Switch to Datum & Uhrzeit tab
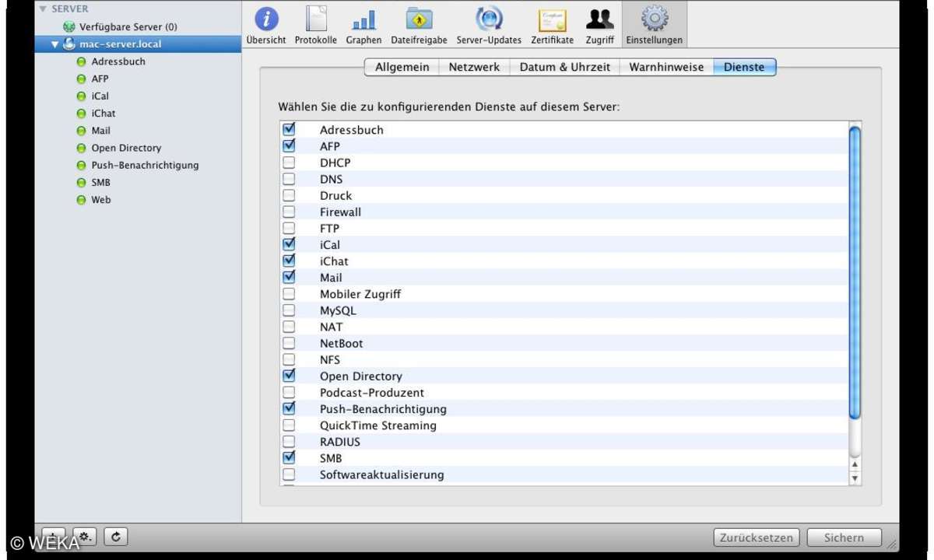Image resolution: width=934 pixels, height=560 pixels. tap(564, 67)
